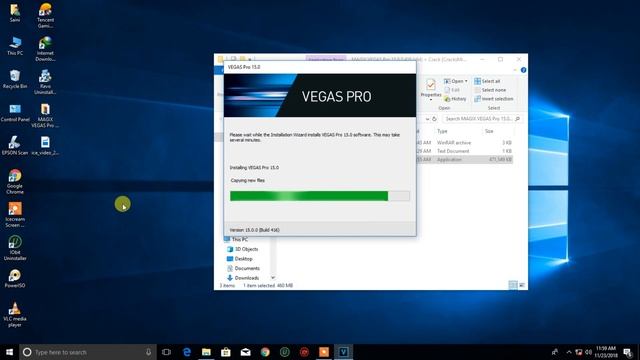Open Control Panel desktop icon
The image size is (640, 360).
coord(15,112)
